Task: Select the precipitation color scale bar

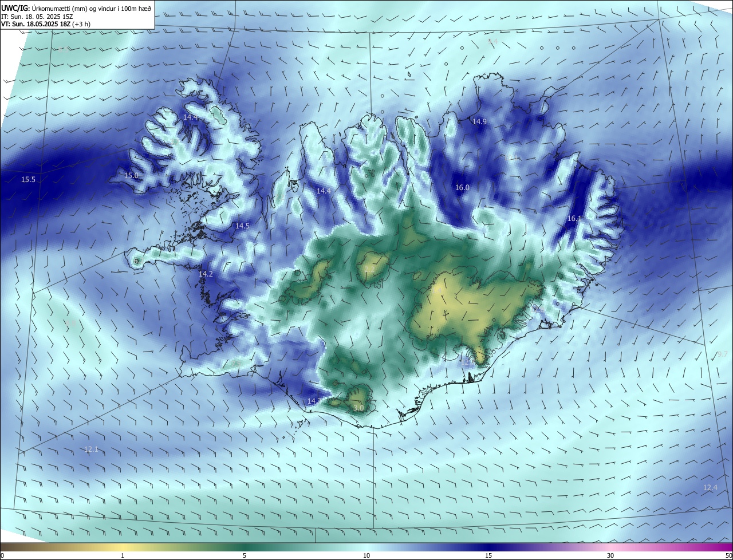Action: click(366, 547)
